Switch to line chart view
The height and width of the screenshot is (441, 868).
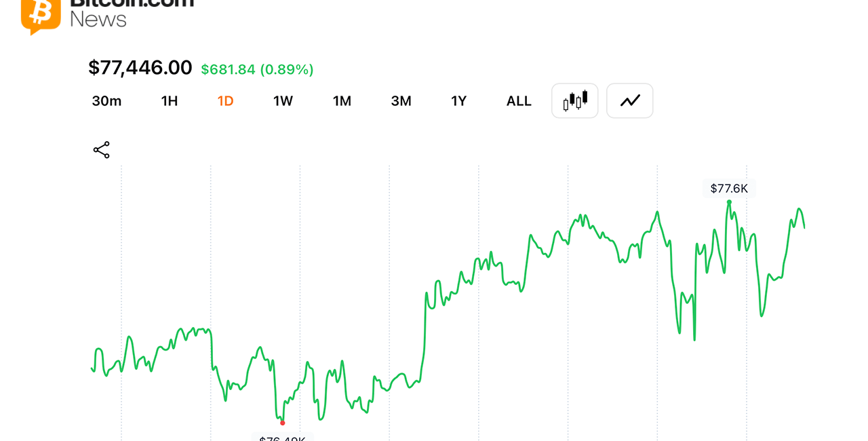[x=630, y=101]
